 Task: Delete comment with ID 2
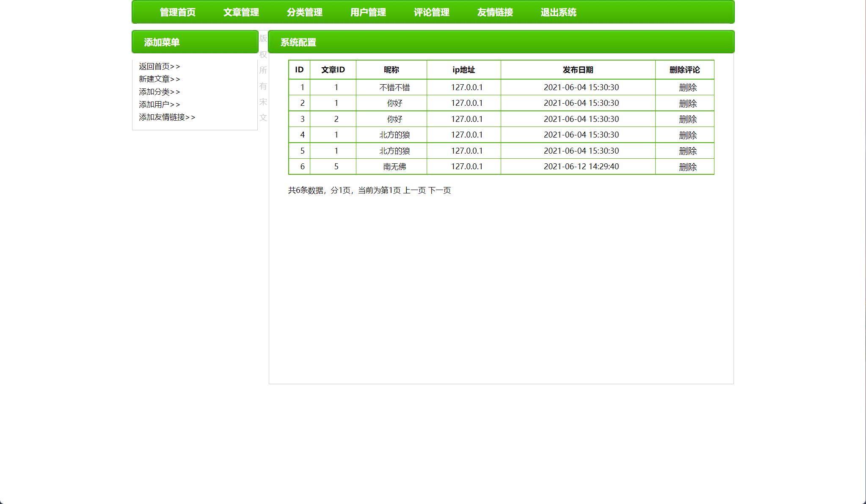[x=687, y=104]
